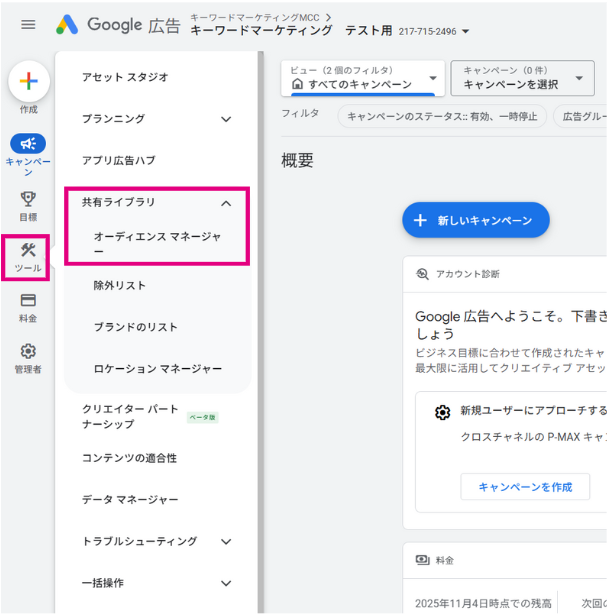Open the ツール wrench icon

tap(28, 252)
